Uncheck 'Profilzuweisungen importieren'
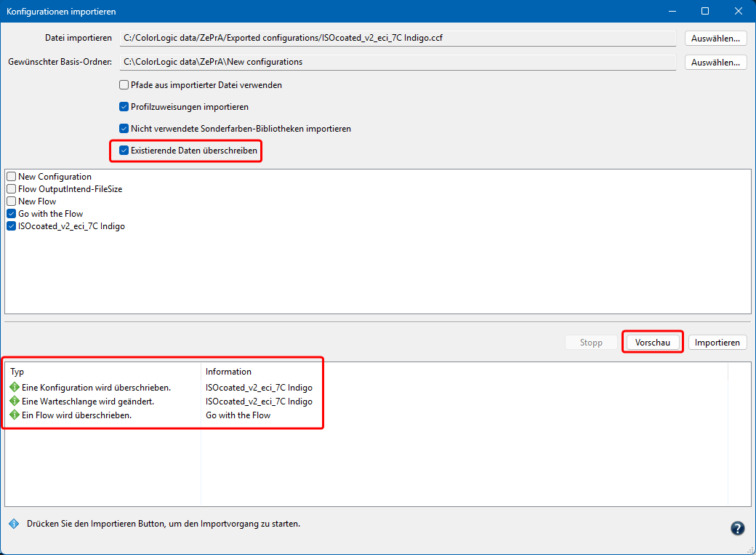This screenshot has height=555, width=756. point(124,107)
